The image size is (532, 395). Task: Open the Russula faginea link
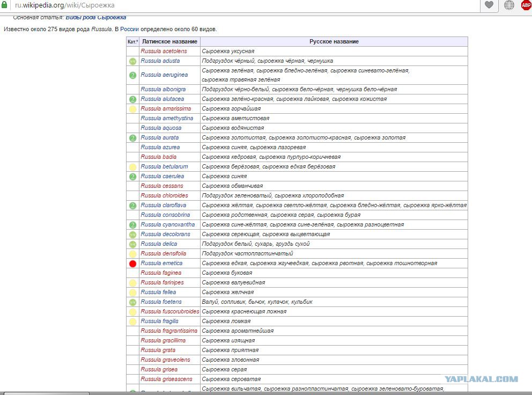coord(161,273)
